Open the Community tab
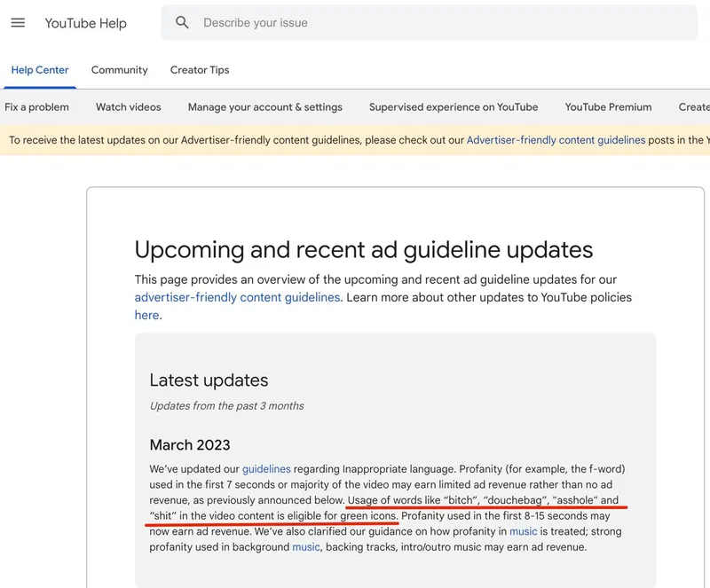Image resolution: width=710 pixels, height=588 pixels. click(119, 70)
